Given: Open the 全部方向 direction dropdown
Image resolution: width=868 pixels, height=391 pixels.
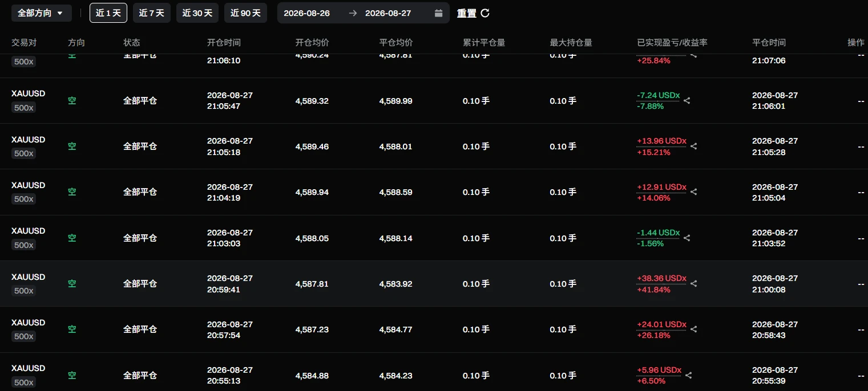Looking at the screenshot, I should click(x=42, y=13).
